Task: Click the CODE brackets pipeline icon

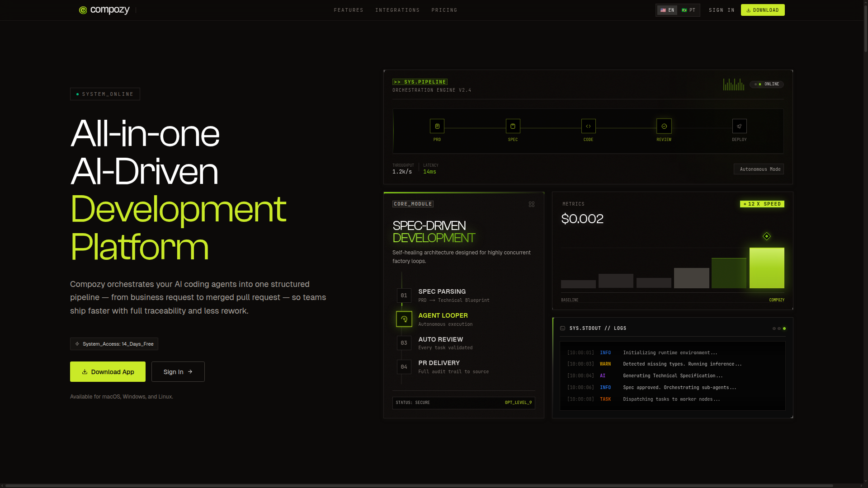Action: point(588,126)
